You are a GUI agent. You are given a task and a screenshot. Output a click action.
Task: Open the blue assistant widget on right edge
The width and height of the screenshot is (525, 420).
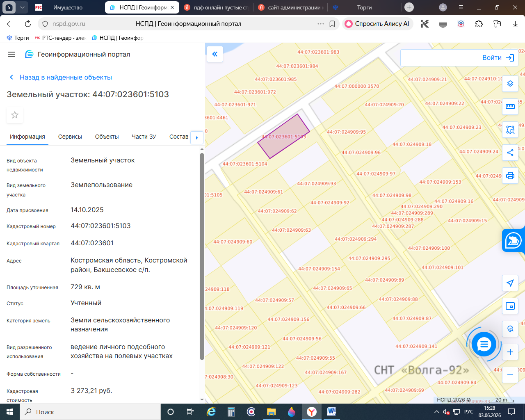coord(513,240)
